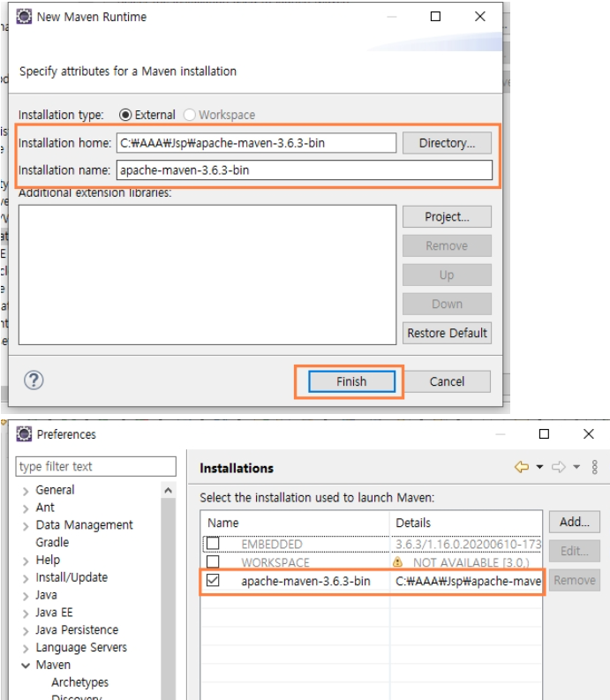Expand the Help preferences node
The width and height of the screenshot is (610, 700).
point(26,561)
